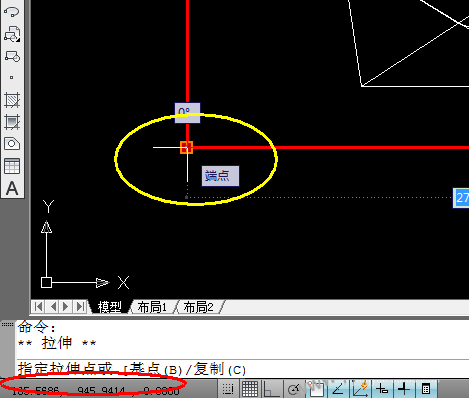Toggle Dynamic Input status button
Screen dimensions: 469x398
382,389
